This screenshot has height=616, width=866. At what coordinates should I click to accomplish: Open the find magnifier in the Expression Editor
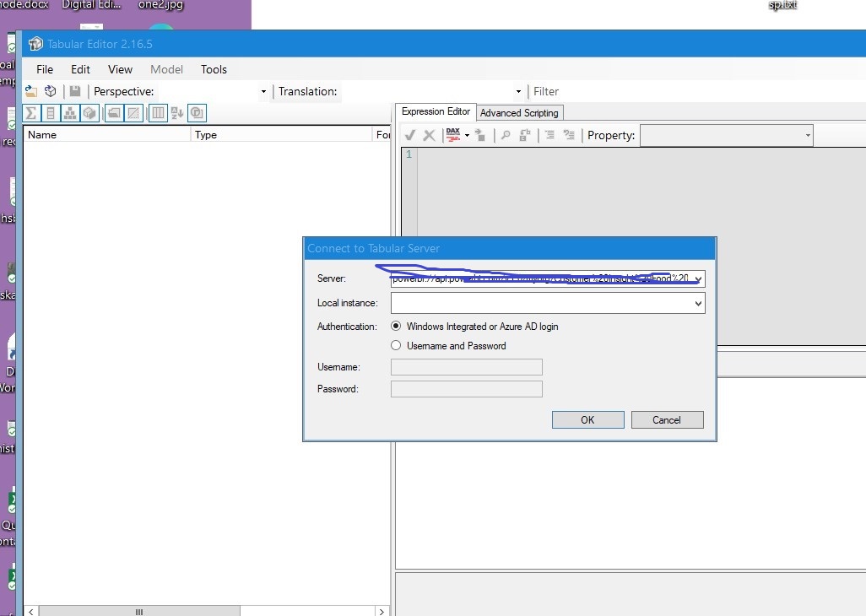(x=506, y=135)
